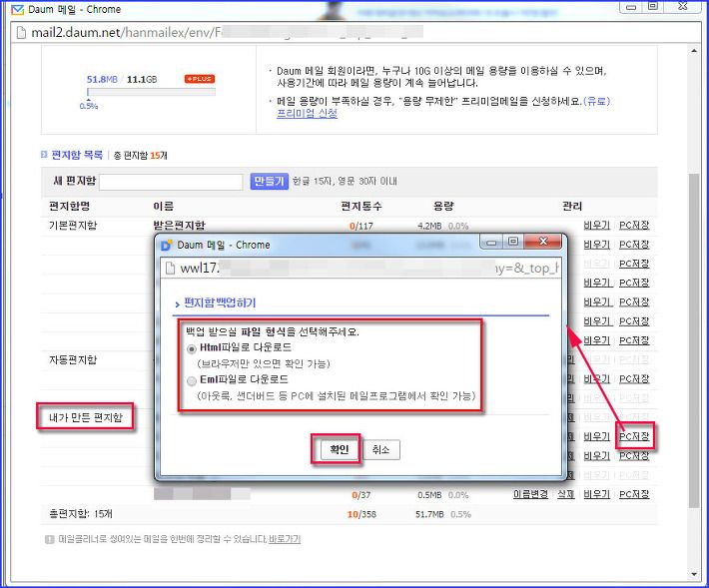The width and height of the screenshot is (709, 588).
Task: Click 비우기 link in 받은편지함 row
Action: click(596, 225)
